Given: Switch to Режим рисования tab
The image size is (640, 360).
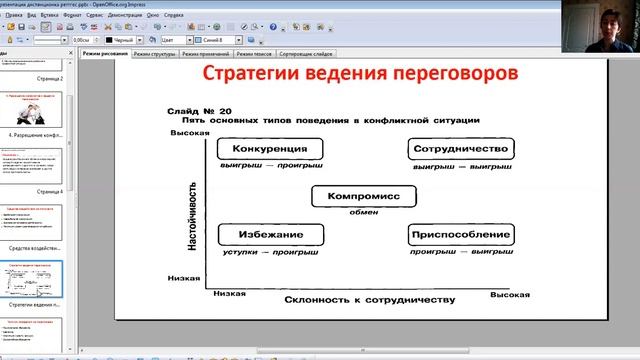Looking at the screenshot, I should (x=105, y=53).
